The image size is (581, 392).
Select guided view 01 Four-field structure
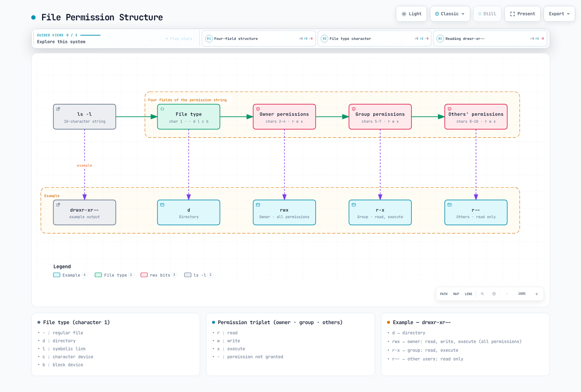[259, 38]
